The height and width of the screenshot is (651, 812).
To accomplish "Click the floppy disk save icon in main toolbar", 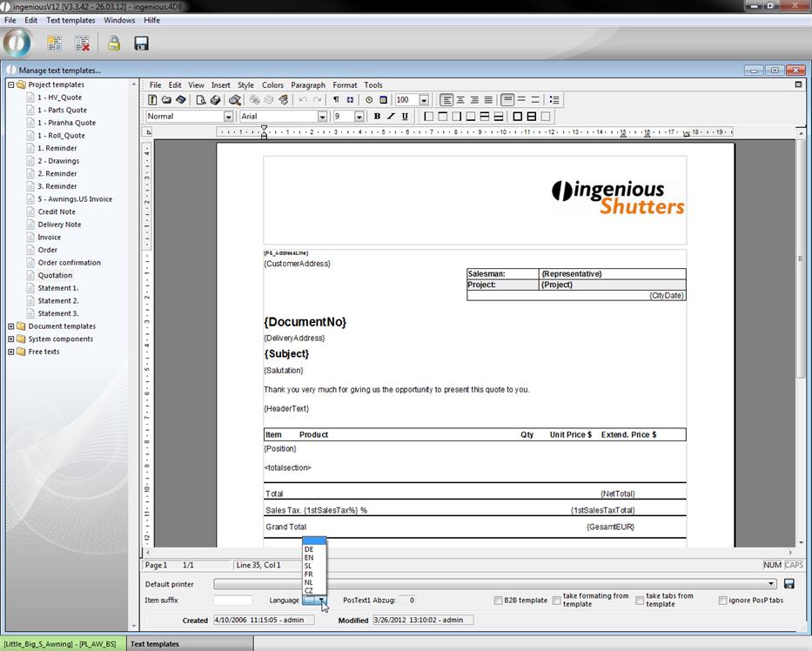I will [x=142, y=43].
